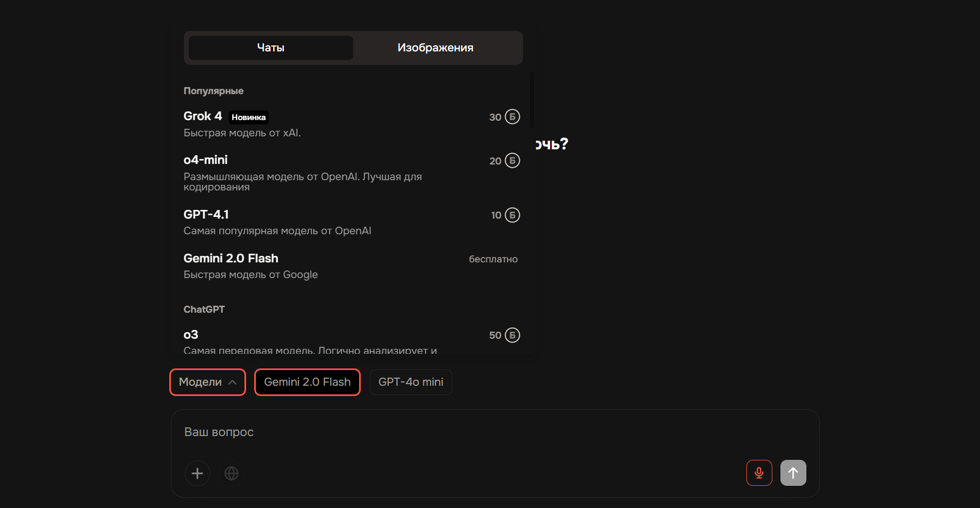The width and height of the screenshot is (980, 508).
Task: Send the question with arrow-up button
Action: [x=793, y=473]
